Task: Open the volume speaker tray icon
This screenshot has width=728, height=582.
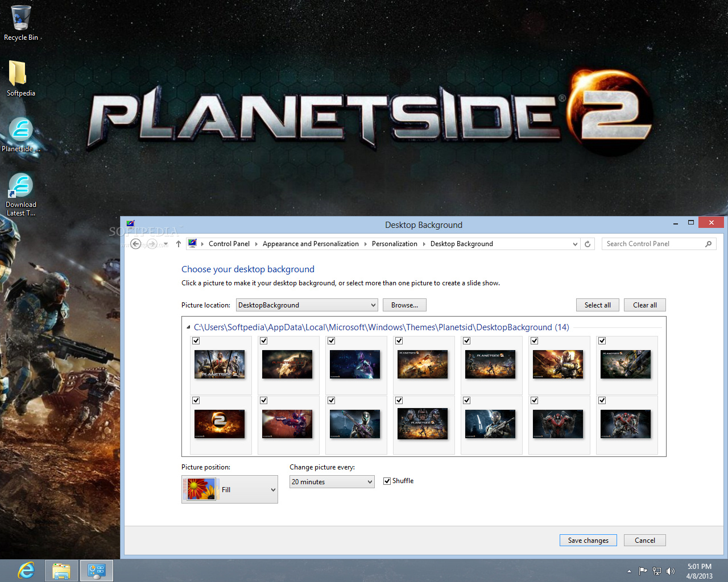Action: click(x=671, y=571)
